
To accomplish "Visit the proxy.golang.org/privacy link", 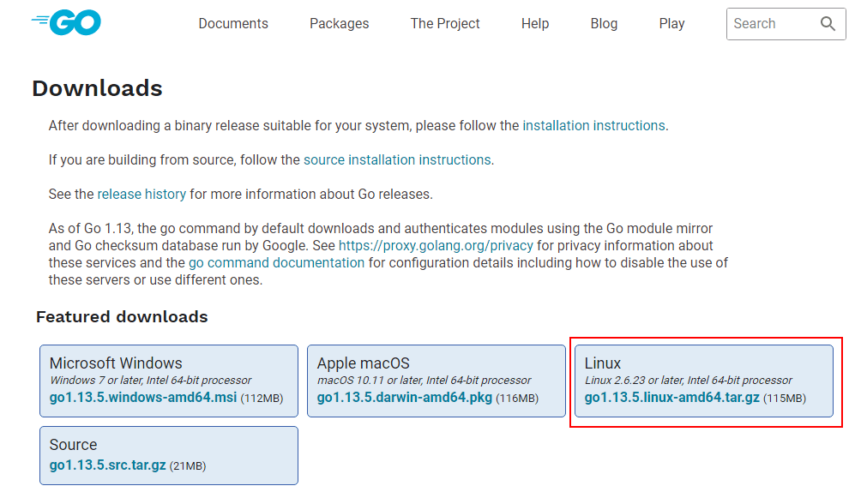I will coord(436,245).
